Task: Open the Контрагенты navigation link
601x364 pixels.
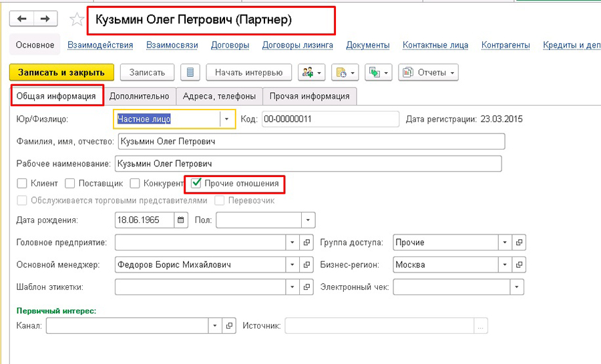Action: 506,45
